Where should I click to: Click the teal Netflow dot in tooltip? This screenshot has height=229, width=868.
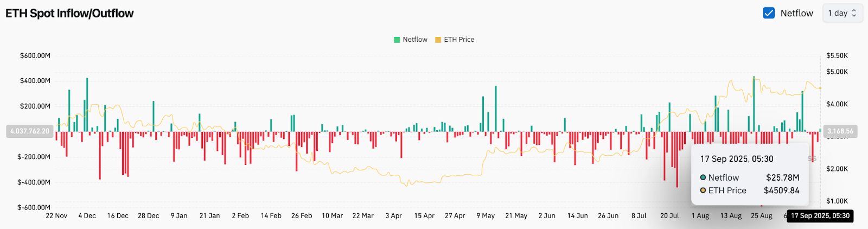[703, 177]
